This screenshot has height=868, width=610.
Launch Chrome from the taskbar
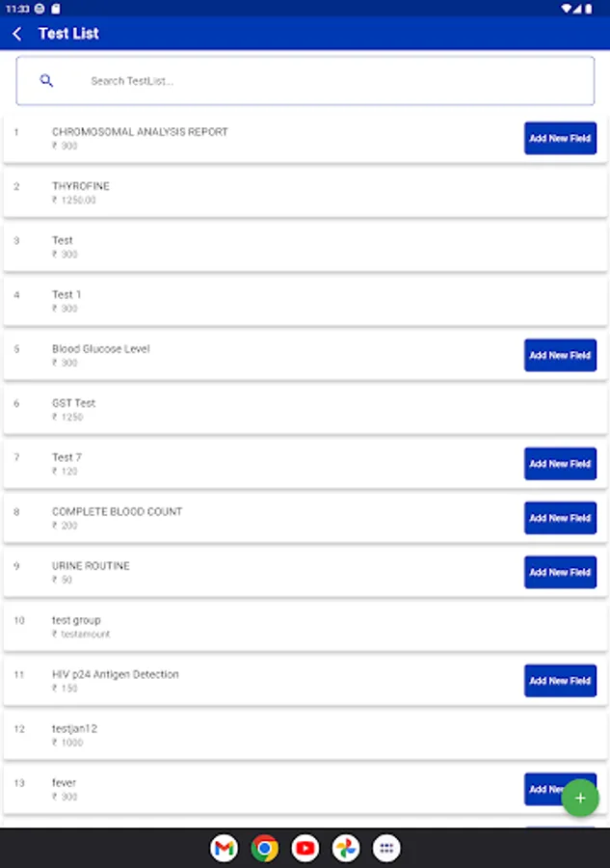[264, 848]
